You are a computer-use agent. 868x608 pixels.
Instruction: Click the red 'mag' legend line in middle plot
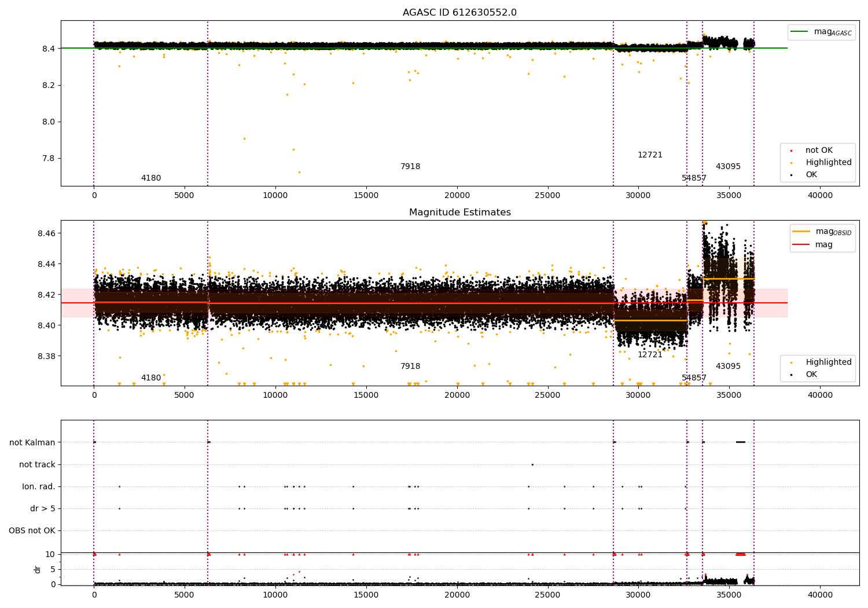[x=801, y=244]
